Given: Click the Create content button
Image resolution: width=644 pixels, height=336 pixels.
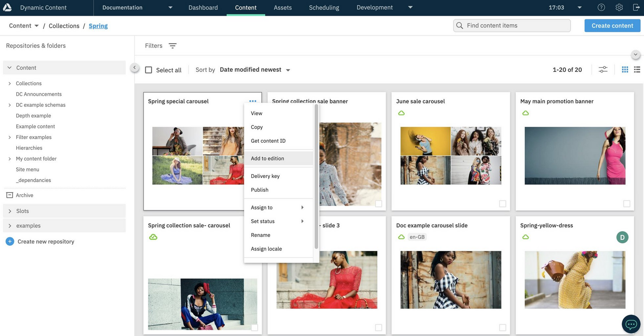Looking at the screenshot, I should (x=612, y=26).
